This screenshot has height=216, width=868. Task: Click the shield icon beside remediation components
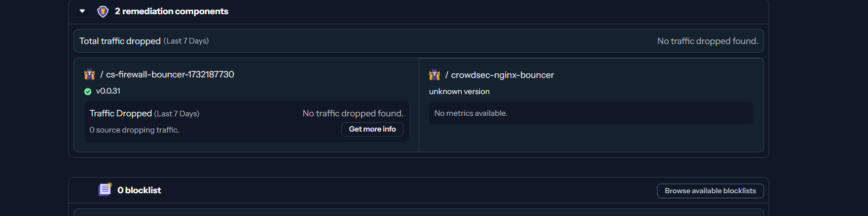tap(103, 11)
